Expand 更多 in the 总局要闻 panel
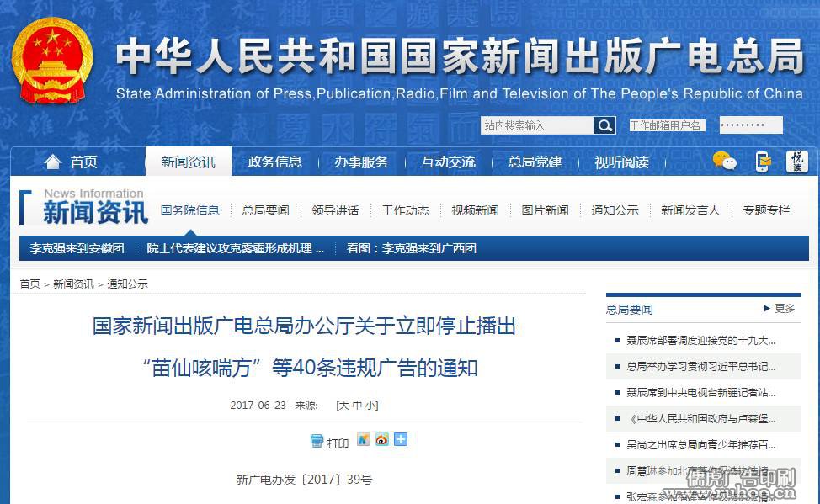 click(780, 309)
